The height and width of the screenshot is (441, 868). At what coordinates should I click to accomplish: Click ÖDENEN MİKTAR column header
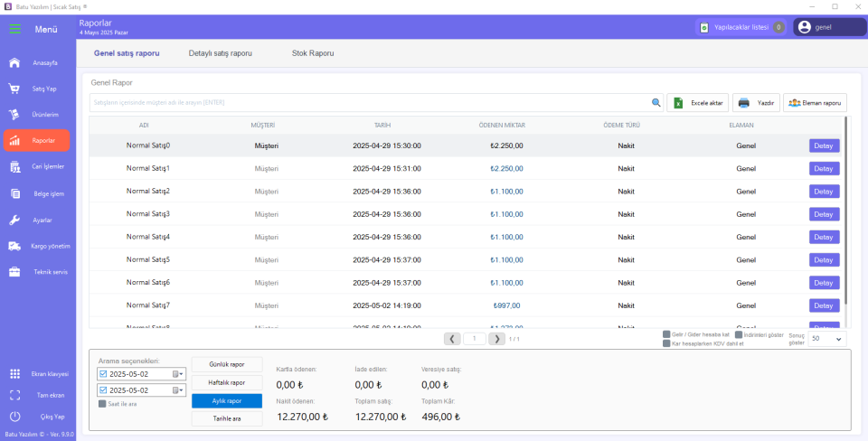(502, 125)
